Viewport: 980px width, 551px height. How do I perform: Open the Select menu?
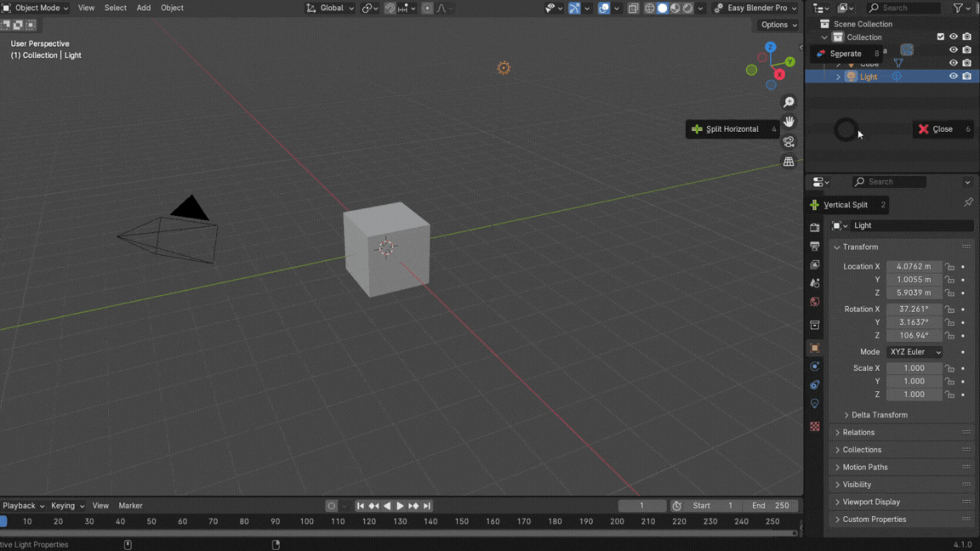[115, 9]
